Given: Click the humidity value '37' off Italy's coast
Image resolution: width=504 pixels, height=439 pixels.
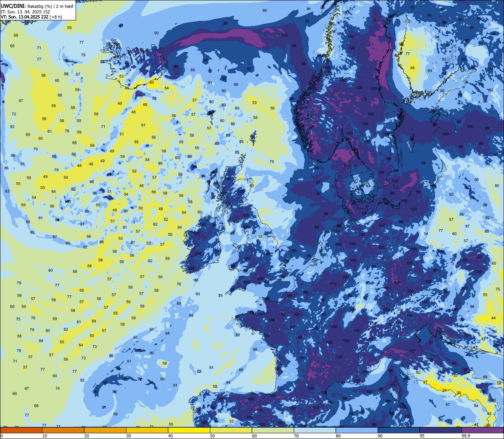Looking at the screenshot, I should pos(425,382).
